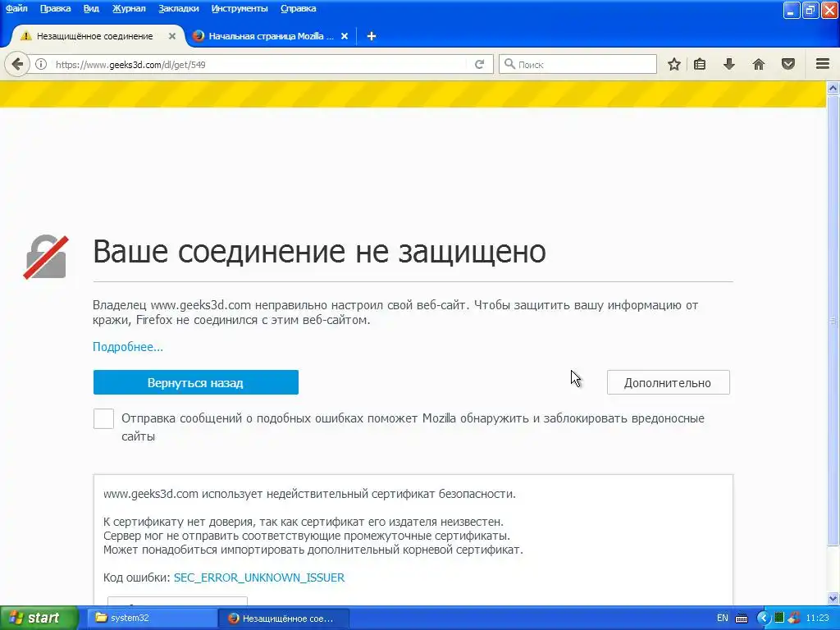Screen dimensions: 840x630
Task: Click the vertical scrollbar thumb
Action: coord(833,321)
